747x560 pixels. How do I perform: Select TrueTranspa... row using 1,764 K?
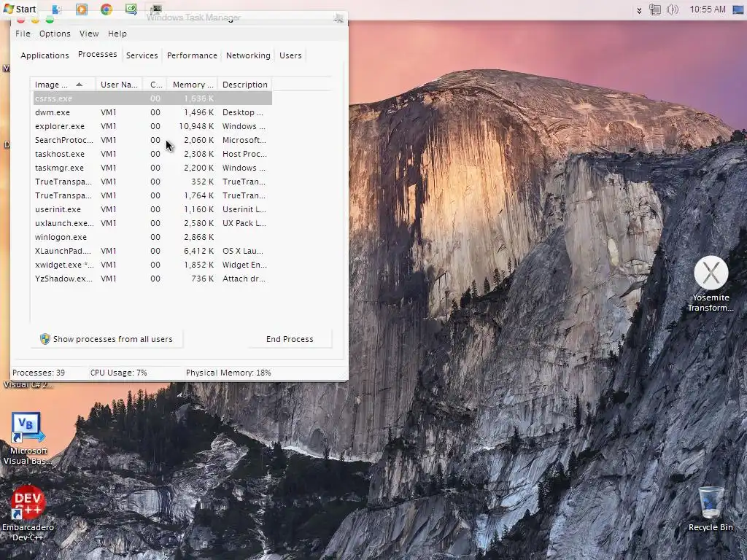[152, 195]
